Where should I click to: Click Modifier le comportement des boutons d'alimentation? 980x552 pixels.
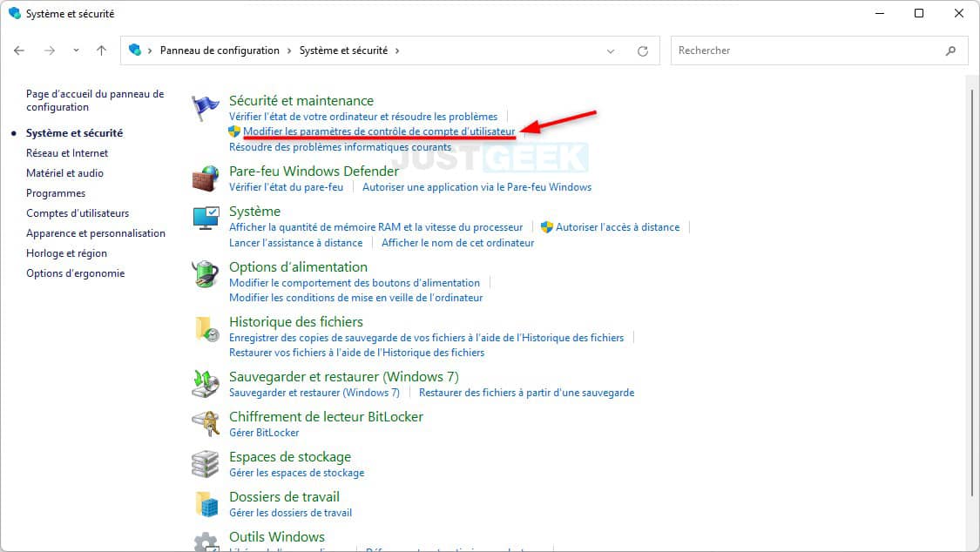pos(355,282)
